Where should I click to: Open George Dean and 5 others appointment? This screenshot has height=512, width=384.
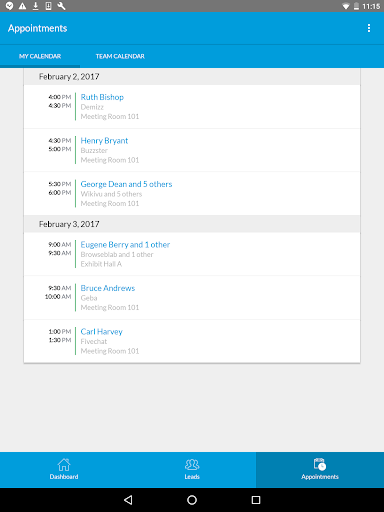click(192, 194)
